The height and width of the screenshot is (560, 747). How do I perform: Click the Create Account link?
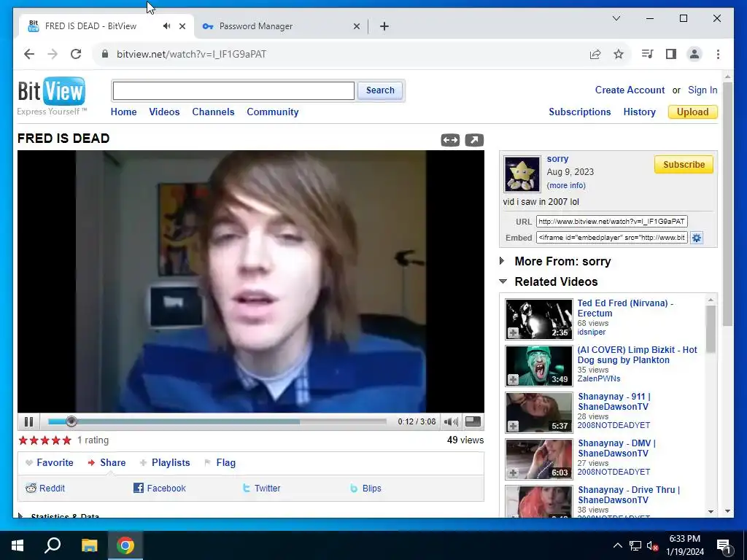click(630, 90)
